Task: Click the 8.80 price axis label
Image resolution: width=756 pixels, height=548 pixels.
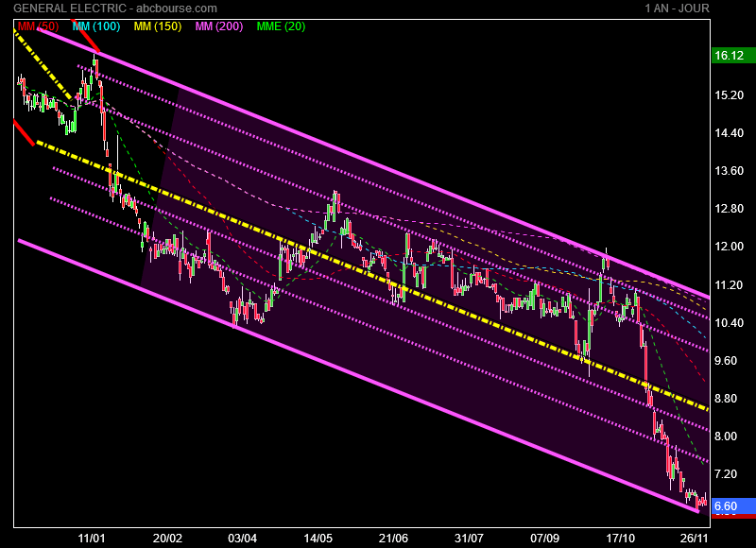Action: 726,399
